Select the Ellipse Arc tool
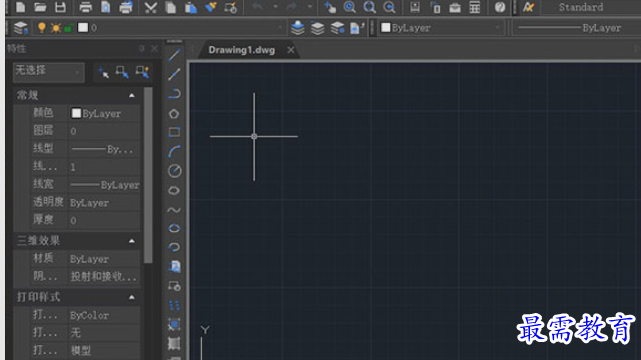 tap(174, 247)
